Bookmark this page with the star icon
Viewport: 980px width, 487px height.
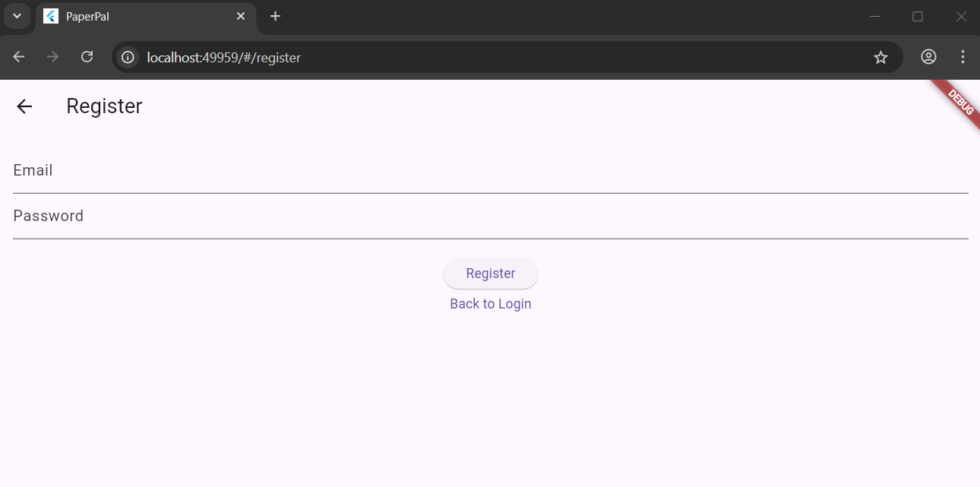pos(880,57)
